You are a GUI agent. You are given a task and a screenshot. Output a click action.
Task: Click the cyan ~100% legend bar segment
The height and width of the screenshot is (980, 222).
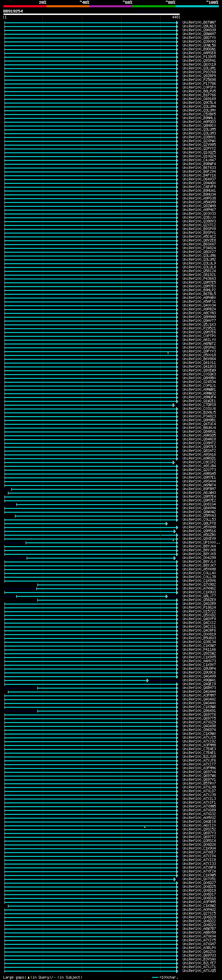click(197, 6)
